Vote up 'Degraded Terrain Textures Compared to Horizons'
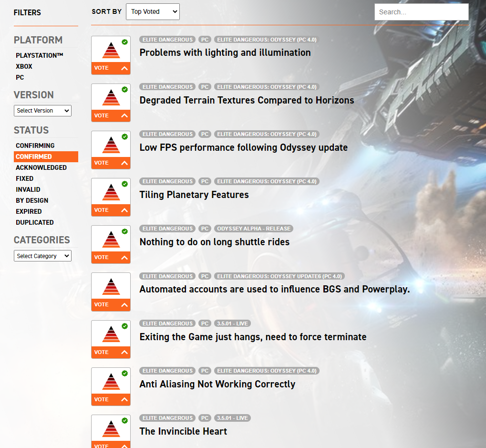This screenshot has height=448, width=486. tap(111, 115)
